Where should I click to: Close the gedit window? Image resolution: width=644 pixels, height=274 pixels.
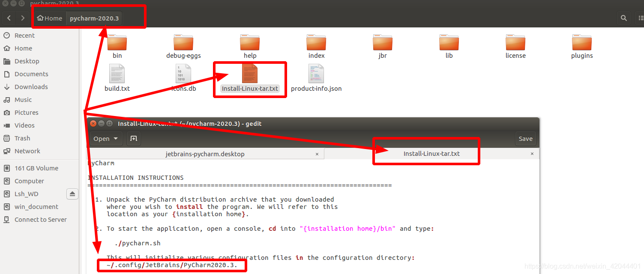tap(93, 123)
